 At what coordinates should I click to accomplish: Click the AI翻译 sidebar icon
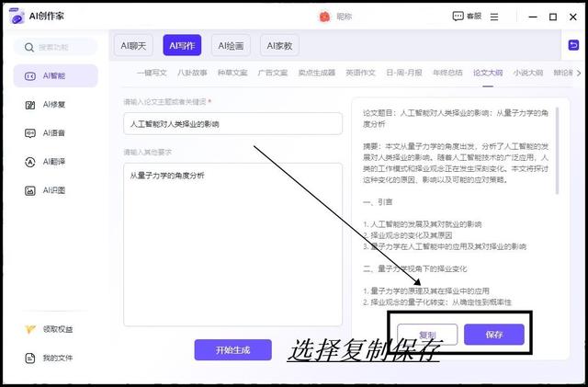(30, 162)
